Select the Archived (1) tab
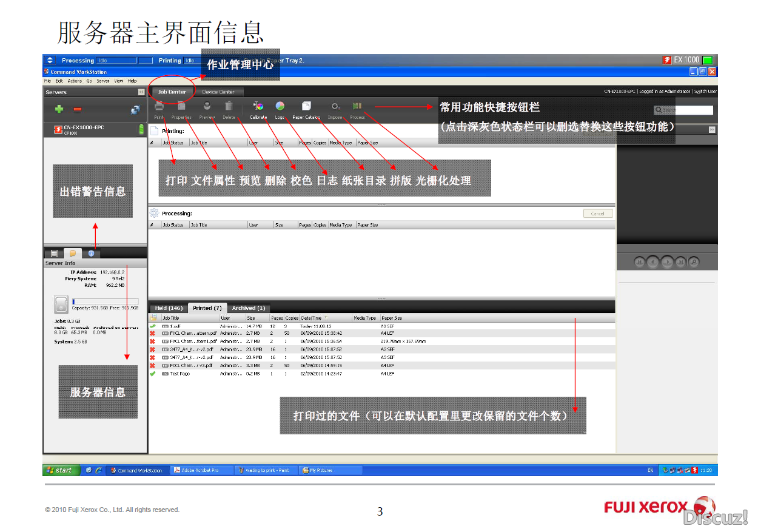This screenshot has width=758, height=532. click(249, 308)
